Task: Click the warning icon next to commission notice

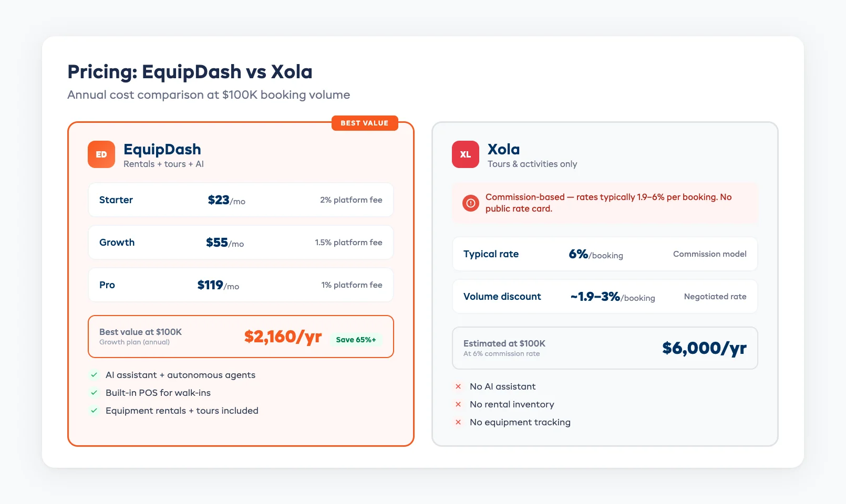Action: click(470, 203)
